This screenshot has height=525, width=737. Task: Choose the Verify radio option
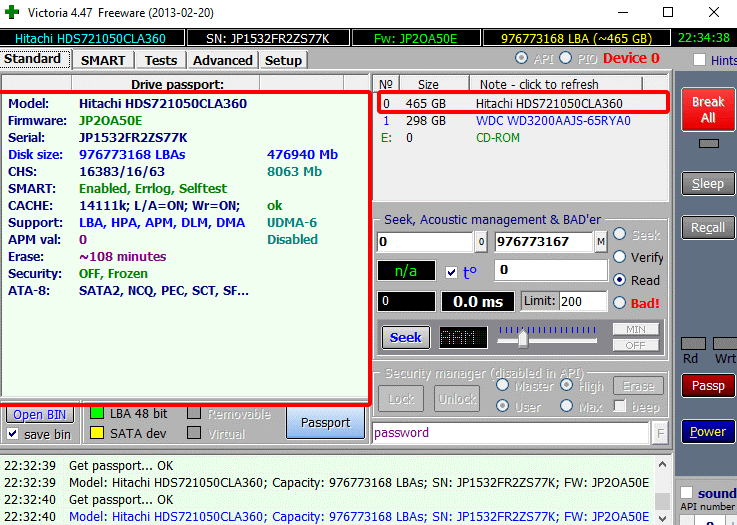pyautogui.click(x=619, y=257)
